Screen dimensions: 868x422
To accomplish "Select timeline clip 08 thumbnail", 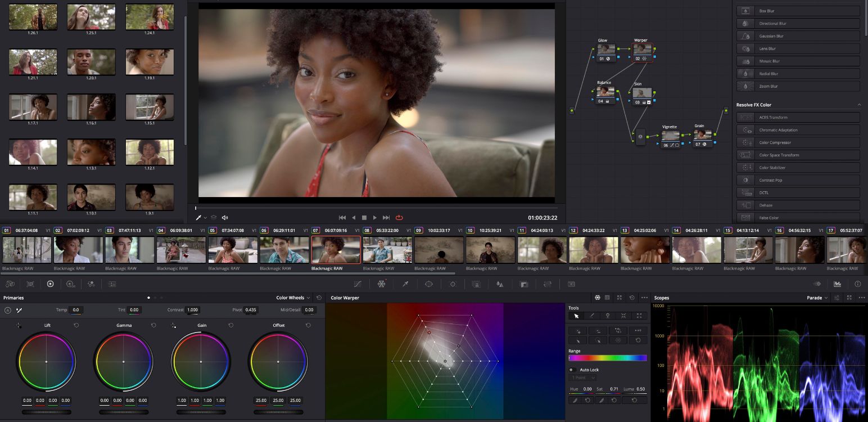I will tap(387, 250).
